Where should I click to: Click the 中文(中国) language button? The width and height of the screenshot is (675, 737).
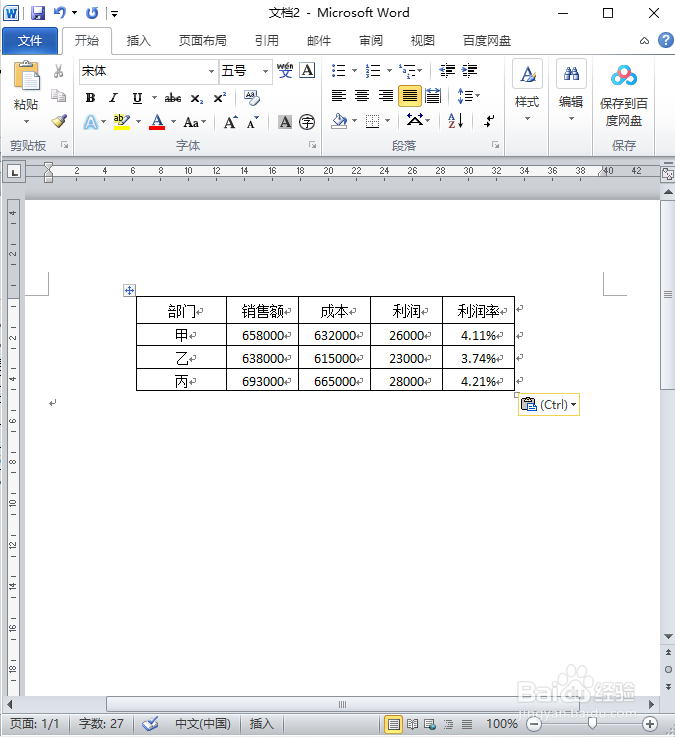point(203,724)
